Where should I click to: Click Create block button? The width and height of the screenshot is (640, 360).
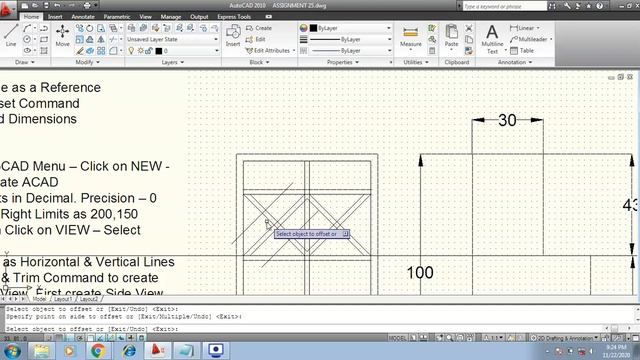click(x=259, y=28)
